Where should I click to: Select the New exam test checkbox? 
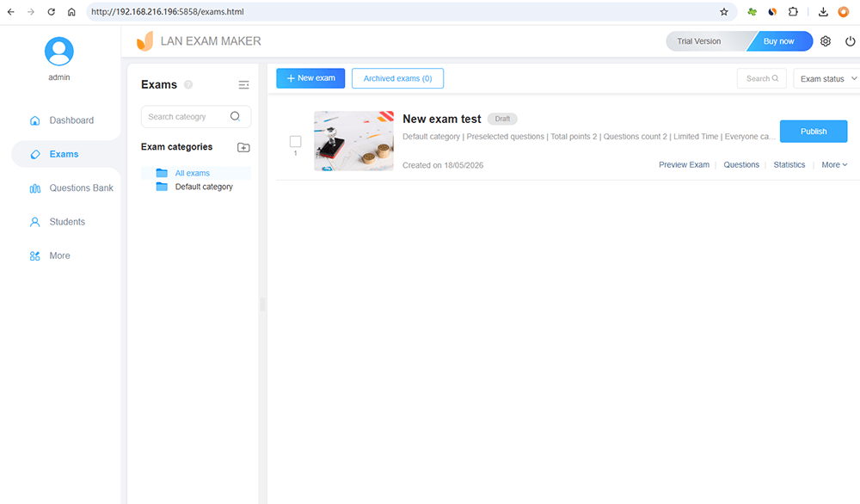pos(295,142)
